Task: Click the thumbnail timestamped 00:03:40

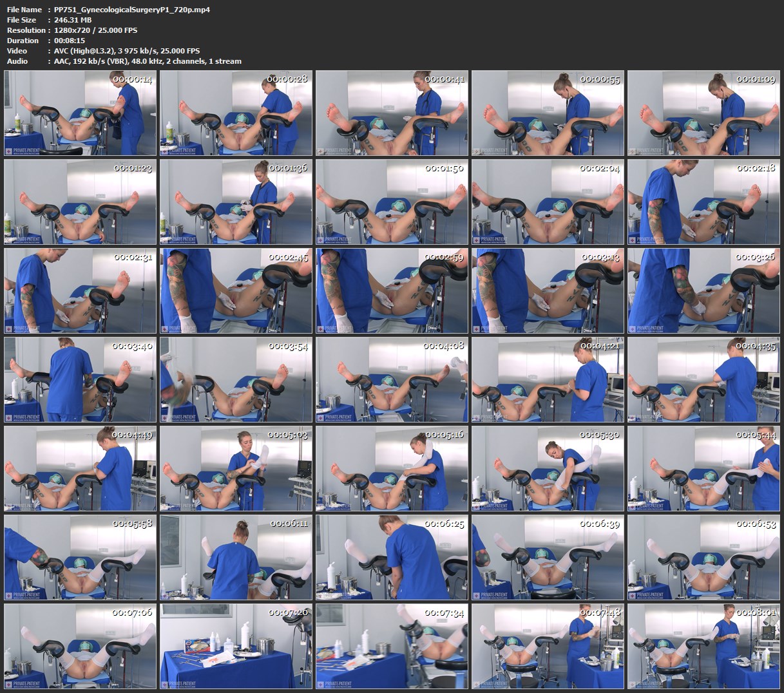Action: pos(80,379)
